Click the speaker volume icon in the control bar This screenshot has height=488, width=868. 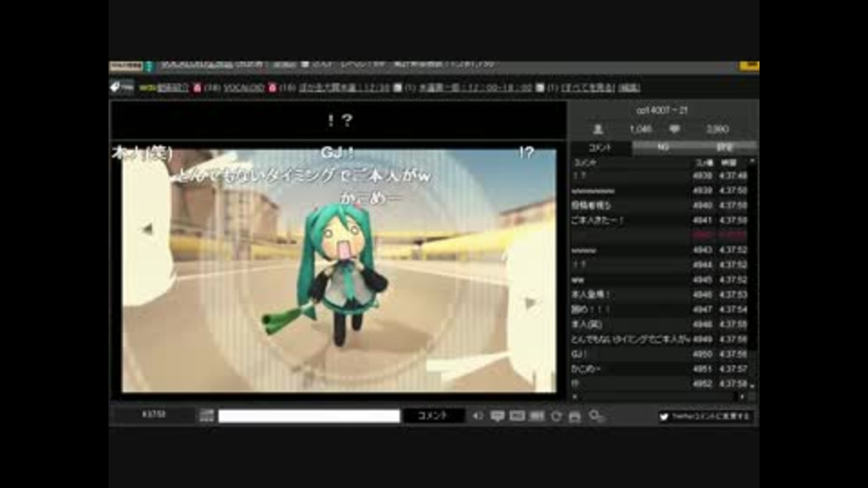[x=477, y=416]
